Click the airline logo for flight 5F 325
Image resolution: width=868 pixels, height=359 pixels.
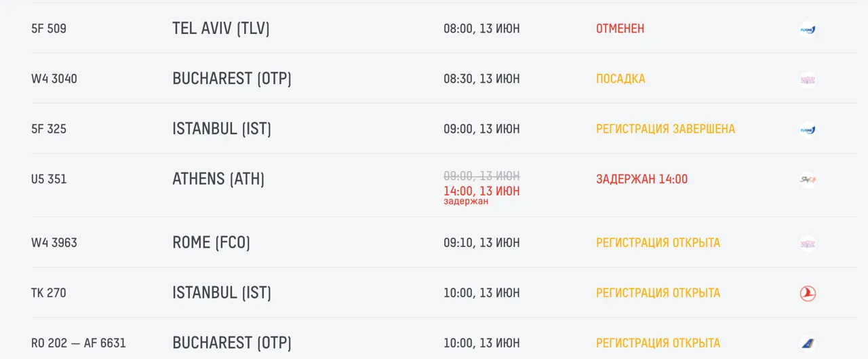tap(808, 130)
